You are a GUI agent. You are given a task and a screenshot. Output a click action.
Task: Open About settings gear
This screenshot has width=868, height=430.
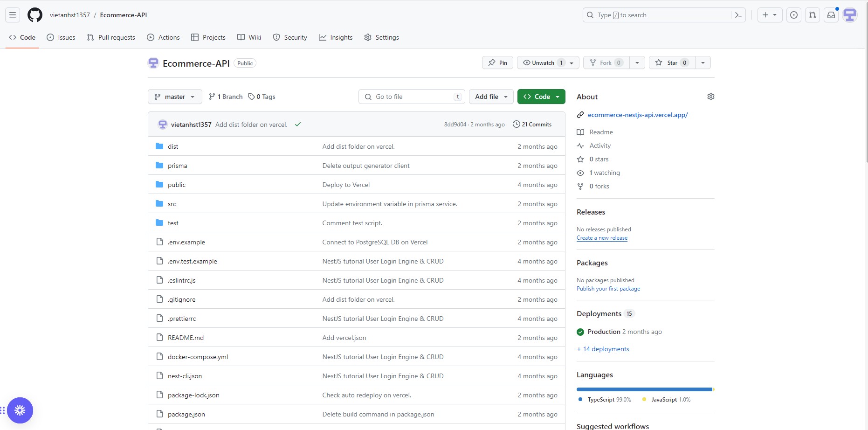tap(711, 97)
